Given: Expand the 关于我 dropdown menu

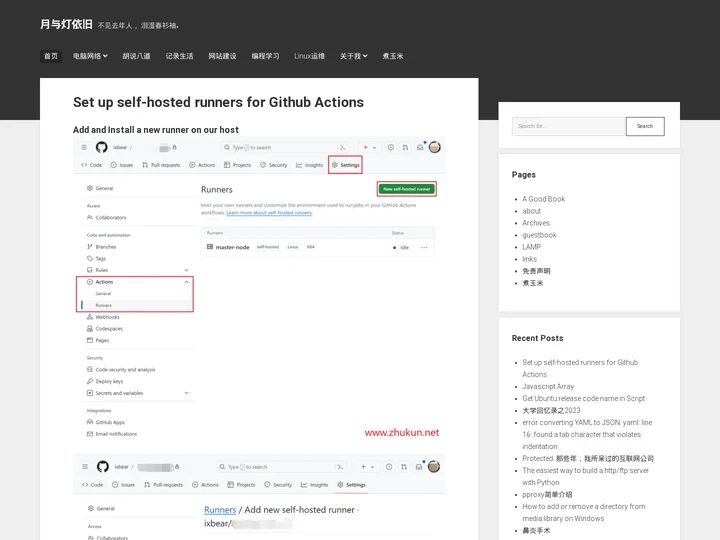Looking at the screenshot, I should 354,56.
